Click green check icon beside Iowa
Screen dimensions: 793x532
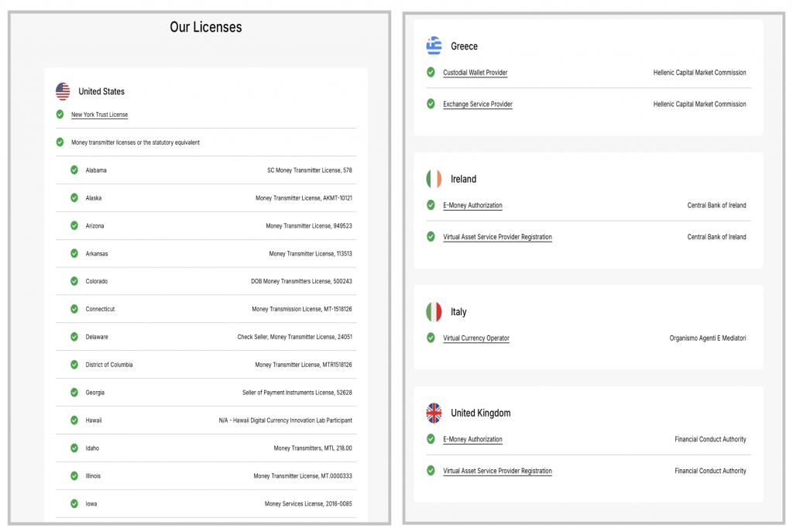[x=74, y=503]
